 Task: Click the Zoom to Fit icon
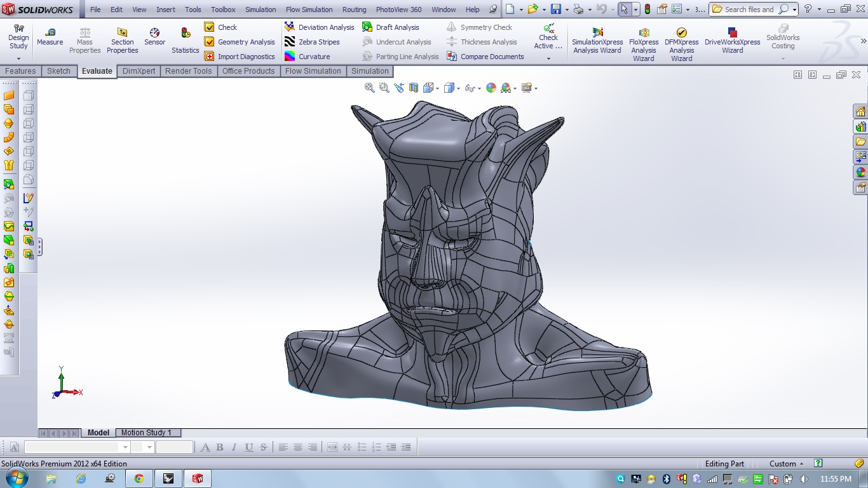point(370,88)
